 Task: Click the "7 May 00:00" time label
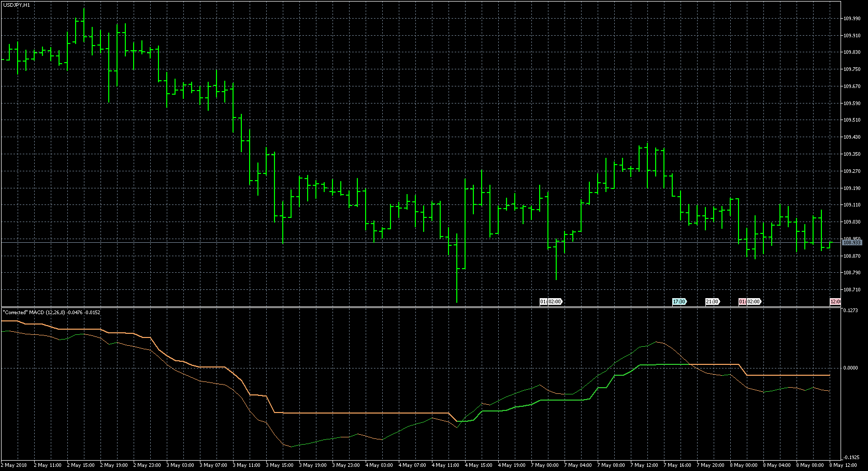[545, 465]
